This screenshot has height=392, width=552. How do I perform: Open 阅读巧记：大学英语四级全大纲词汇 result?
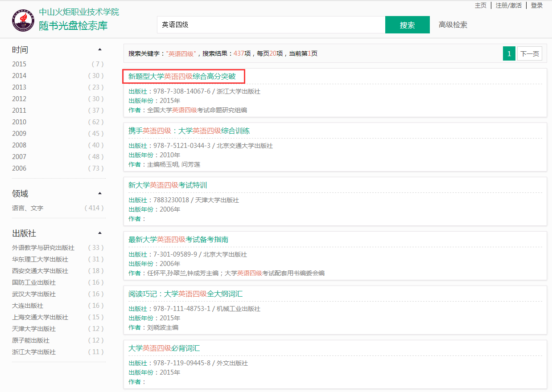click(185, 294)
